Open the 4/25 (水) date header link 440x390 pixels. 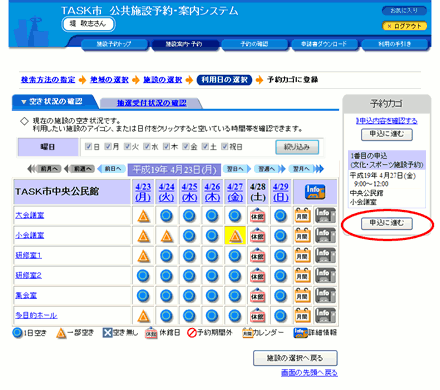tap(189, 192)
